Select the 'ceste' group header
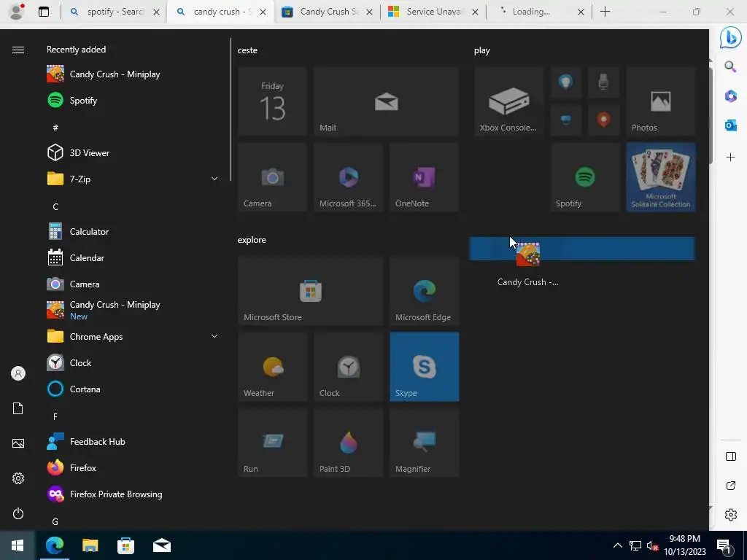Viewport: 747px width, 560px height. [247, 50]
